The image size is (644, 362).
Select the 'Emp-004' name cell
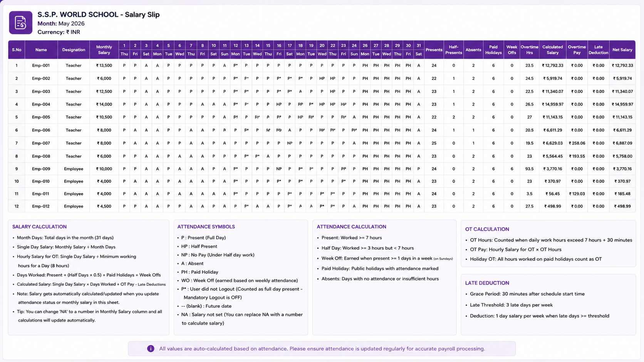click(x=41, y=104)
